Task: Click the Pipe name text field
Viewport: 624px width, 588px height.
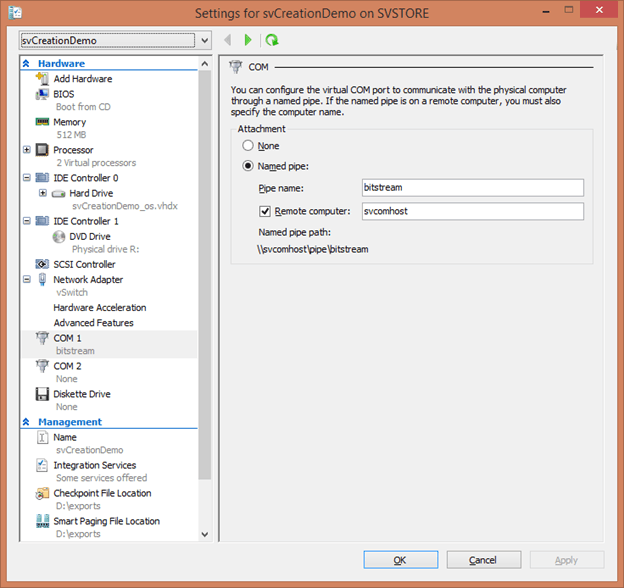Action: [x=472, y=188]
